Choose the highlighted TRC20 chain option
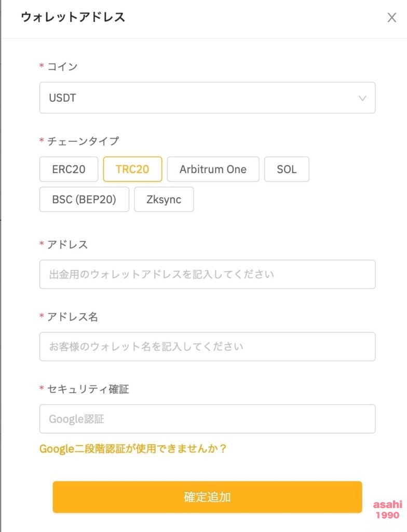The height and width of the screenshot is (532, 407). click(132, 169)
